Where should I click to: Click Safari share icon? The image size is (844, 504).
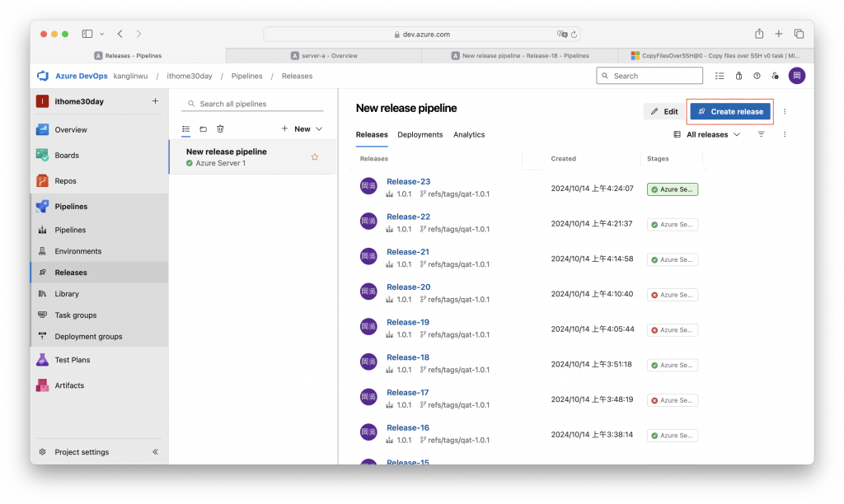click(x=759, y=34)
